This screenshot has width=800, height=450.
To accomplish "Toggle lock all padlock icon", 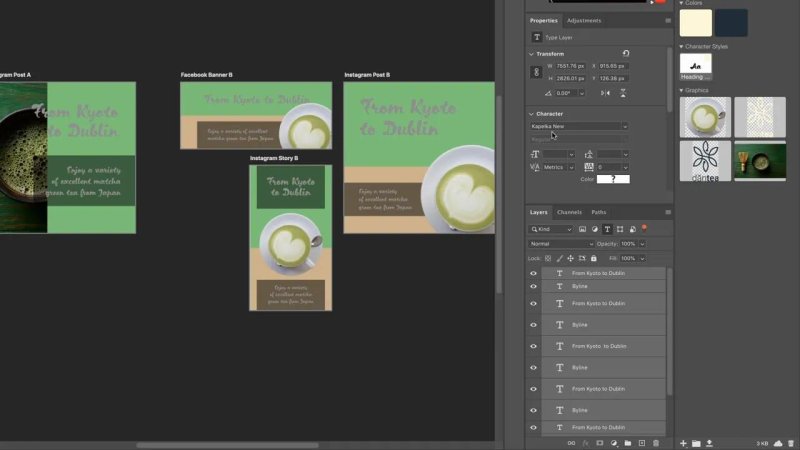I will tap(593, 258).
